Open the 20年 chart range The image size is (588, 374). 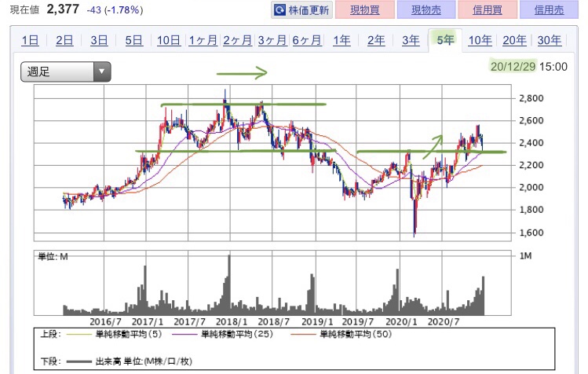pos(514,40)
